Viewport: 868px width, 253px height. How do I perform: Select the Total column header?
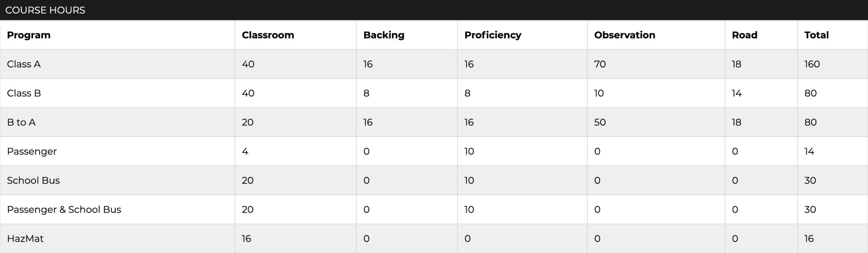[816, 35]
